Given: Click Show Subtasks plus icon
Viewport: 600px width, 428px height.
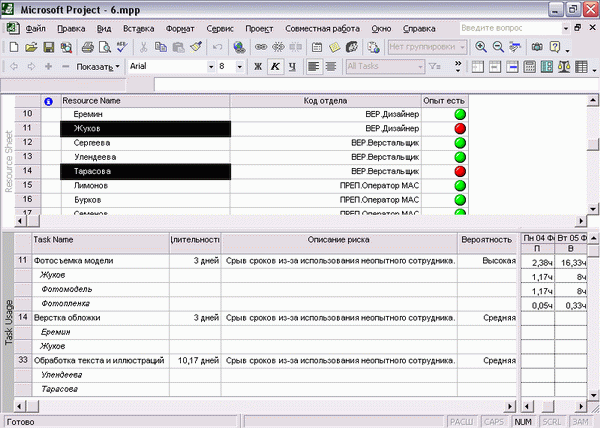Looking at the screenshot, I should click(x=48, y=67).
